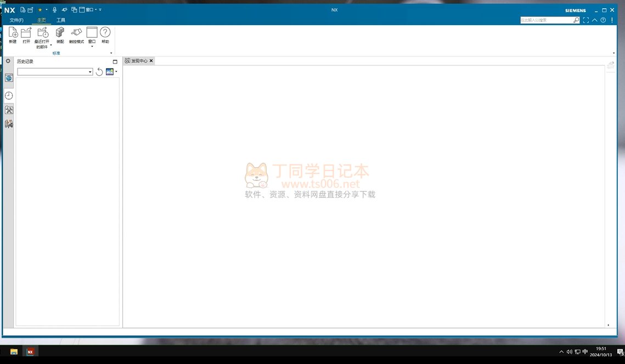Click the 打开 (Open) folder icon

[26, 33]
